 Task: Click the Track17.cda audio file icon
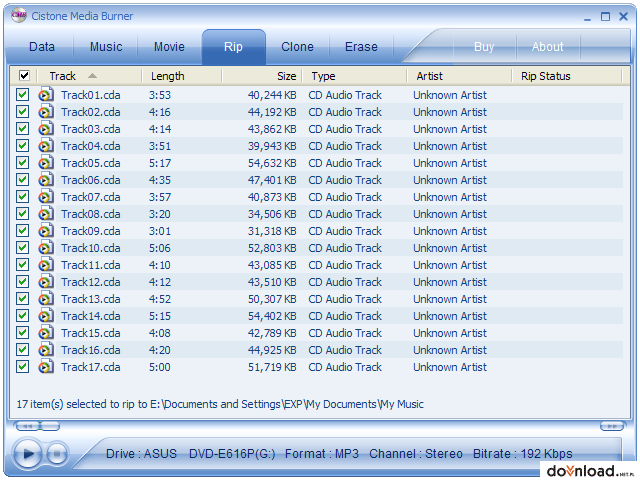(46, 367)
